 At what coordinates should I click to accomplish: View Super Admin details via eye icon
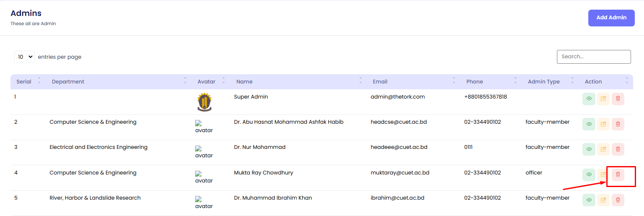pos(589,99)
